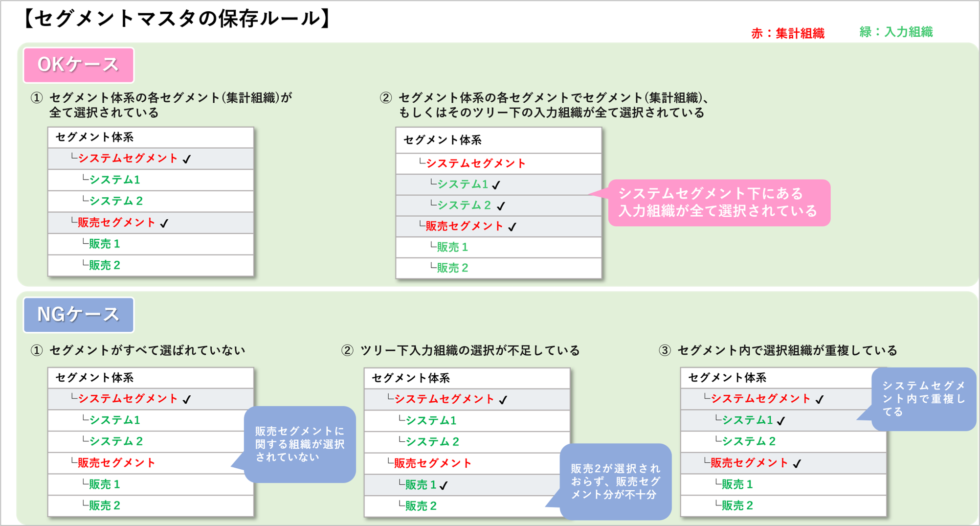Screen dimensions: 980x526
Task: Click pink callout about システムセグメント下 input organizations
Action: pos(718,203)
